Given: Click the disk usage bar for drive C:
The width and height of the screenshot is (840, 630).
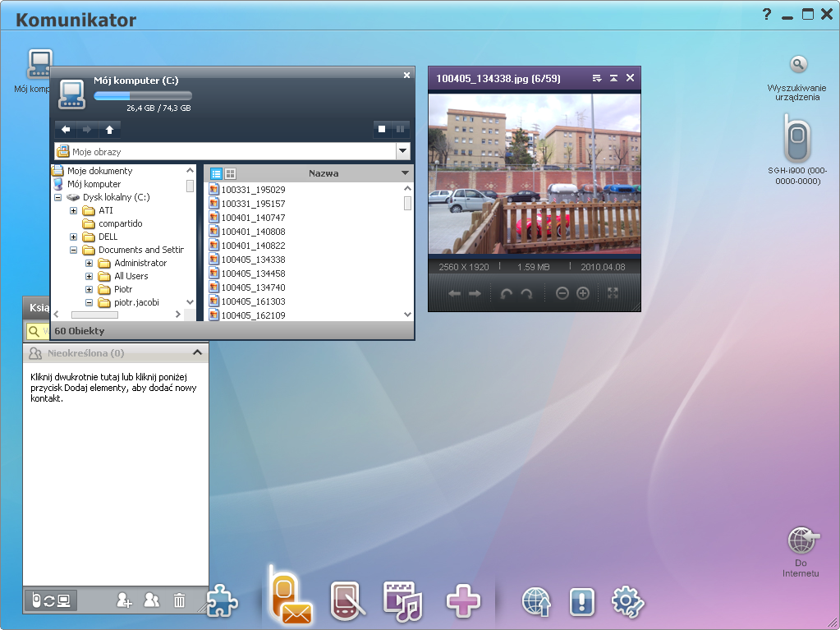Looking at the screenshot, I should point(143,96).
